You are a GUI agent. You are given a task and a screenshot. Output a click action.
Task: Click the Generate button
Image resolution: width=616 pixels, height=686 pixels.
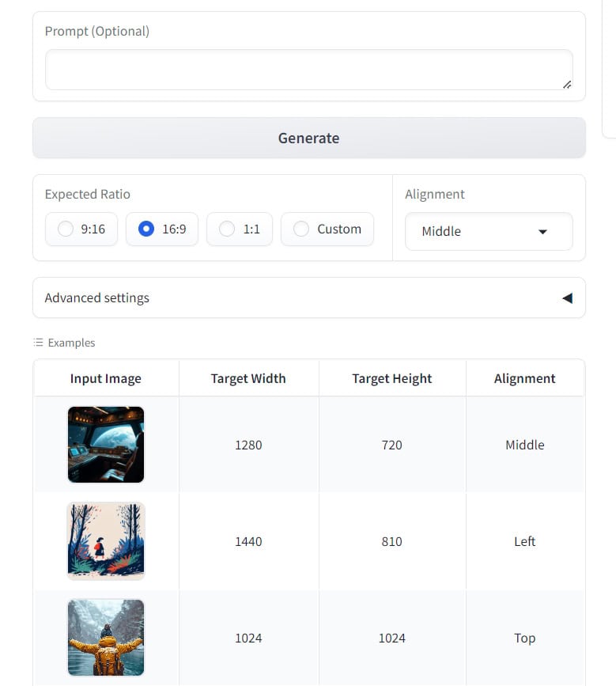point(308,138)
